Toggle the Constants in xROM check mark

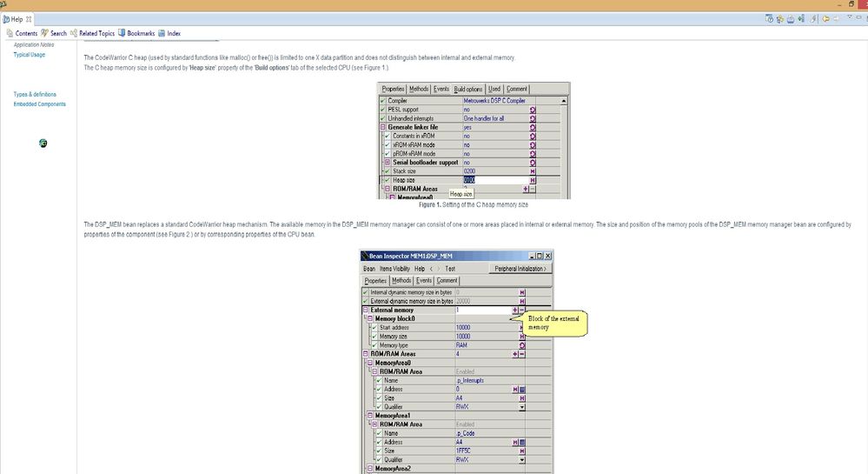tap(388, 136)
